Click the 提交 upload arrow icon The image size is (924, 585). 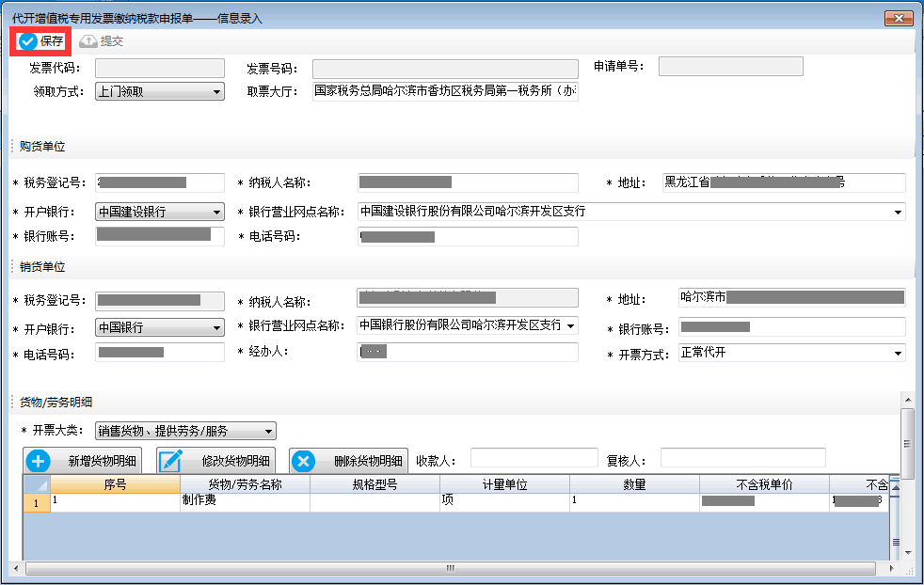pos(88,41)
